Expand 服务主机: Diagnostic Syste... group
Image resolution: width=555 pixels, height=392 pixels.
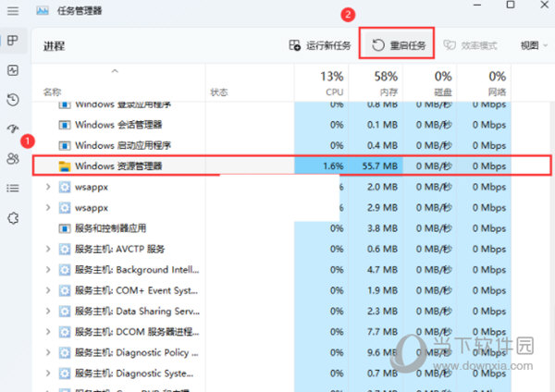48,374
